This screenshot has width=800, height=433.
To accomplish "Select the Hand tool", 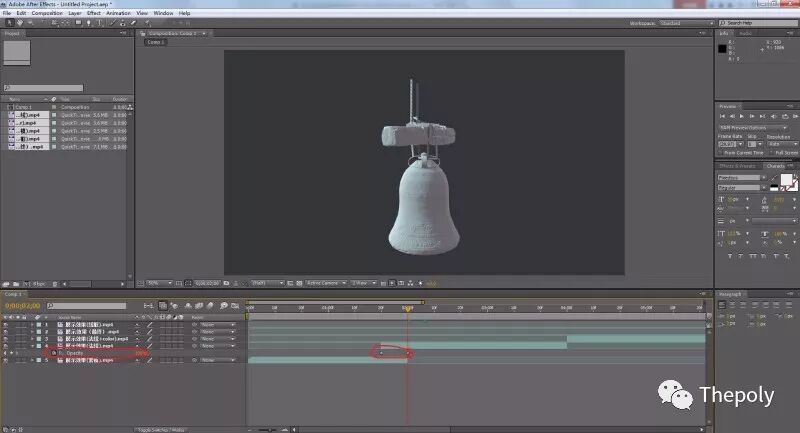I will pos(20,23).
